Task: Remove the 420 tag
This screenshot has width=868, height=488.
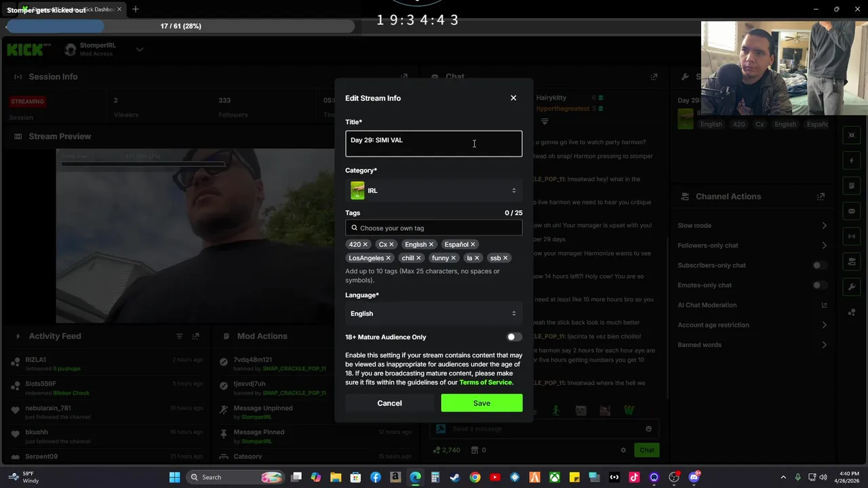Action: pyautogui.click(x=365, y=245)
